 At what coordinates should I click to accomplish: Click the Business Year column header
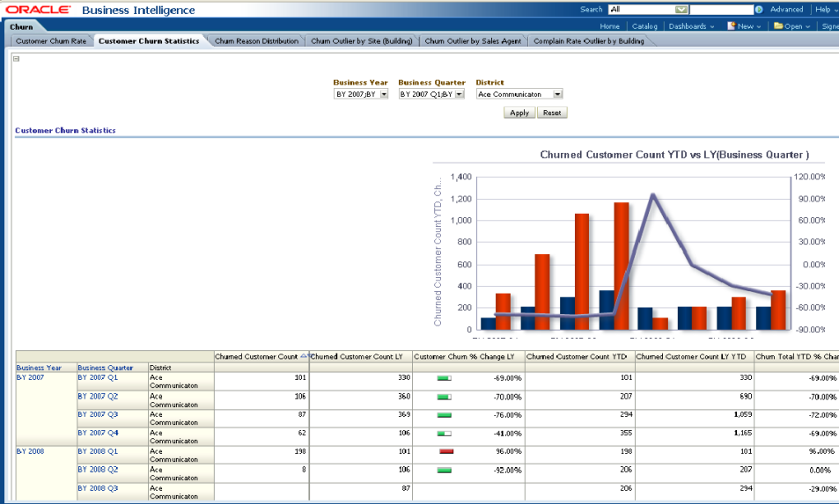(x=39, y=368)
